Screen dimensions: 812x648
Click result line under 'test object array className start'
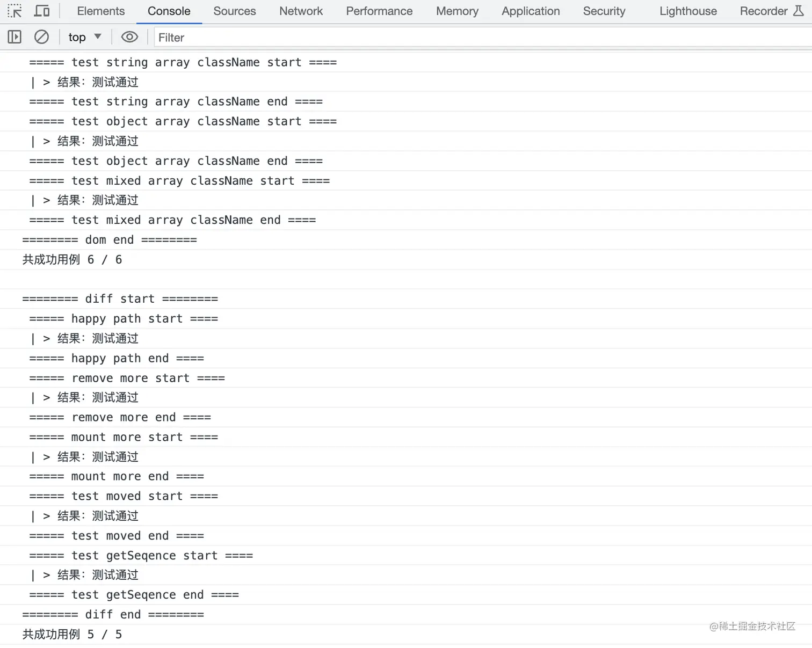pos(406,141)
